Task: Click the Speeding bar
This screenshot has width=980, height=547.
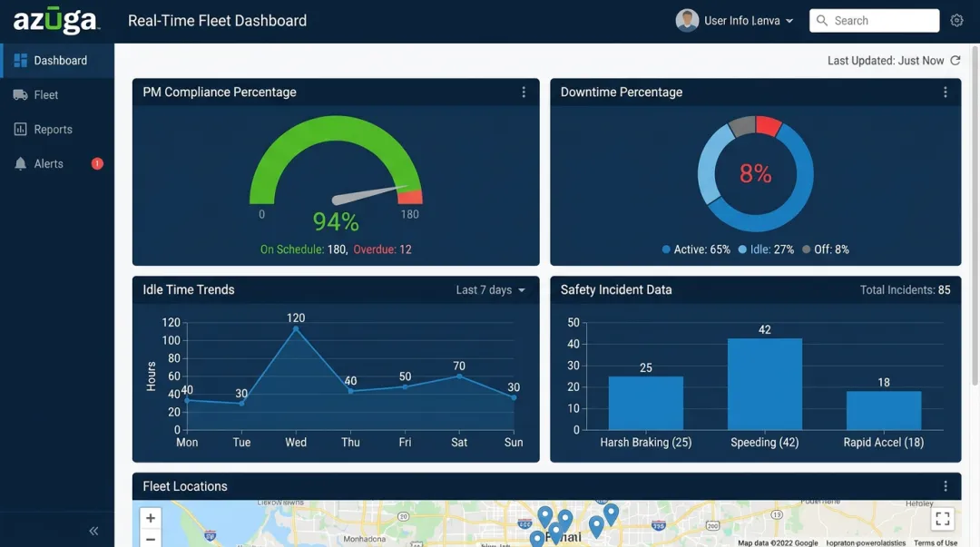Action: 764,385
